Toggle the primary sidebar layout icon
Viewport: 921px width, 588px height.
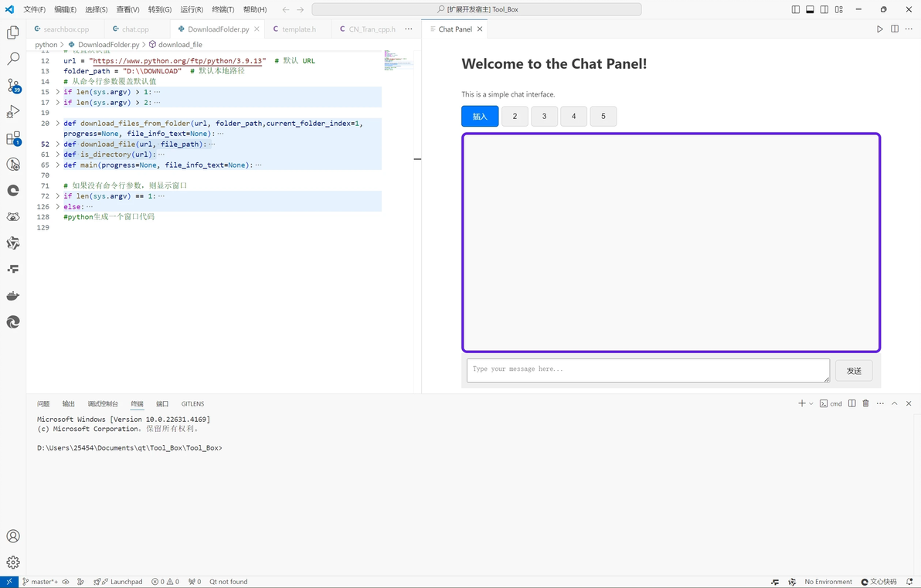[x=795, y=9]
